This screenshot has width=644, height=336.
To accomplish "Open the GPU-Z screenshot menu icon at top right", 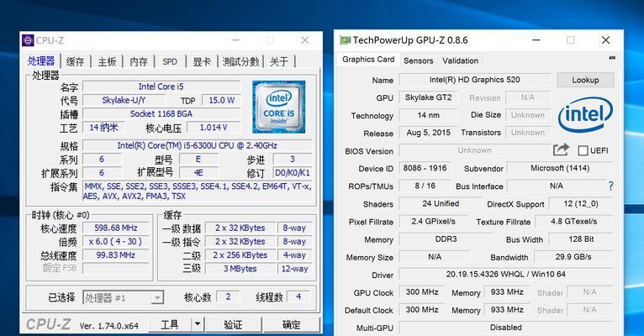I will tap(612, 58).
